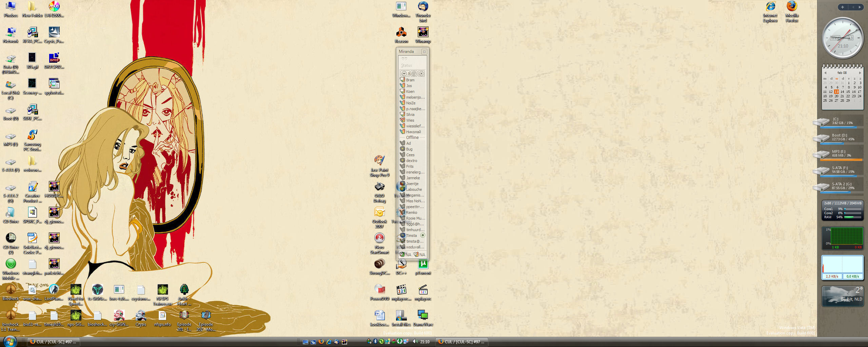868x347 pixels.
Task: Select offline contact Janneke in Miranda
Action: tap(412, 178)
